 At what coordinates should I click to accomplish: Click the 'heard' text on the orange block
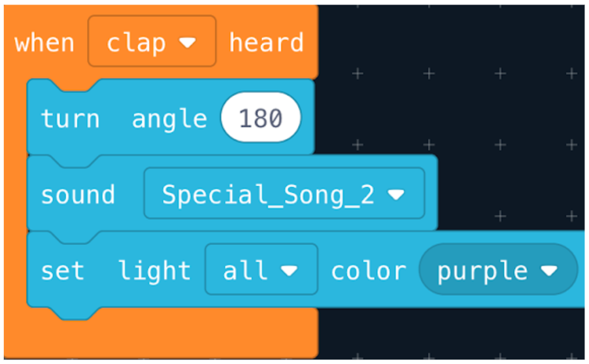266,42
